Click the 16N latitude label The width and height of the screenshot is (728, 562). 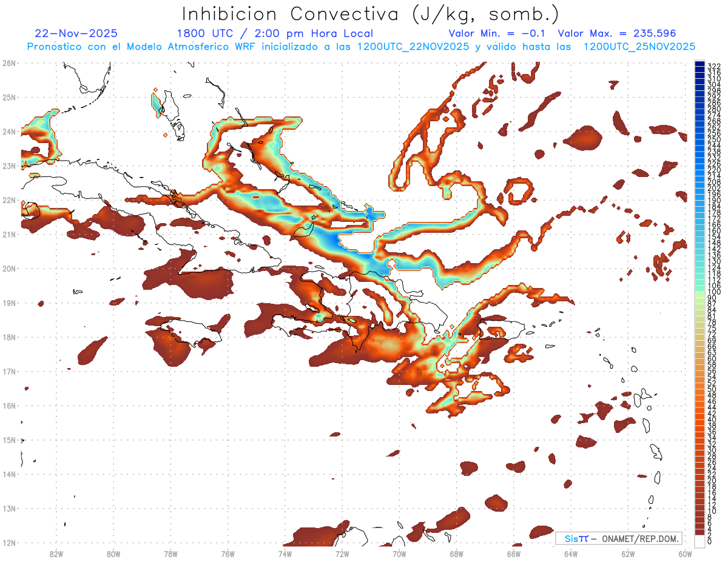tap(8, 406)
